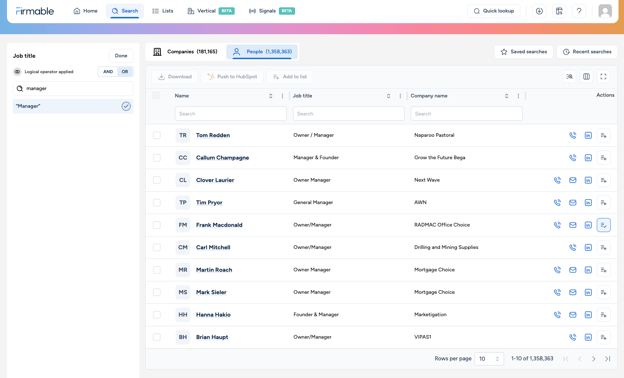Select all rows with header checkbox

pos(156,95)
